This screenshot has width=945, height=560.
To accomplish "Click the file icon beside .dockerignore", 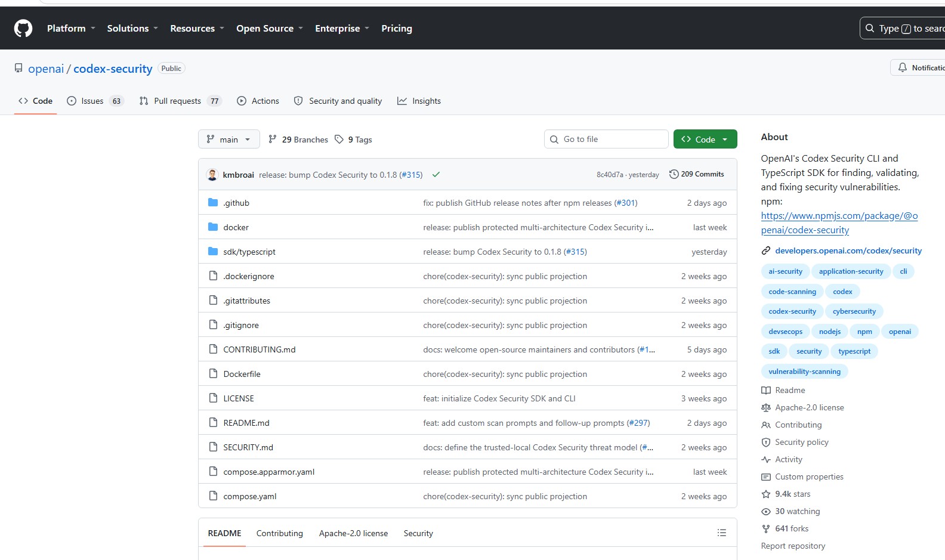I will tap(213, 276).
